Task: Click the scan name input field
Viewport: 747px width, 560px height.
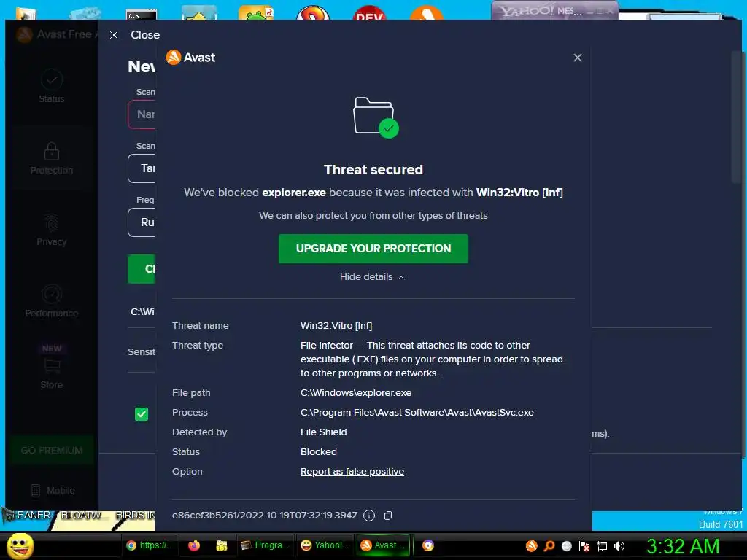Action: pos(142,114)
